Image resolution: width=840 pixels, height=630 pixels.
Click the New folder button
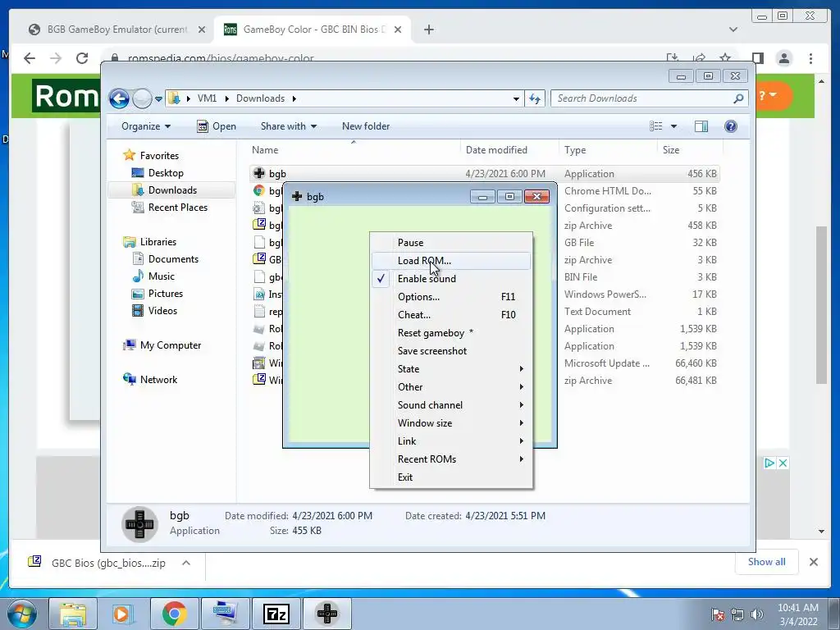(366, 126)
